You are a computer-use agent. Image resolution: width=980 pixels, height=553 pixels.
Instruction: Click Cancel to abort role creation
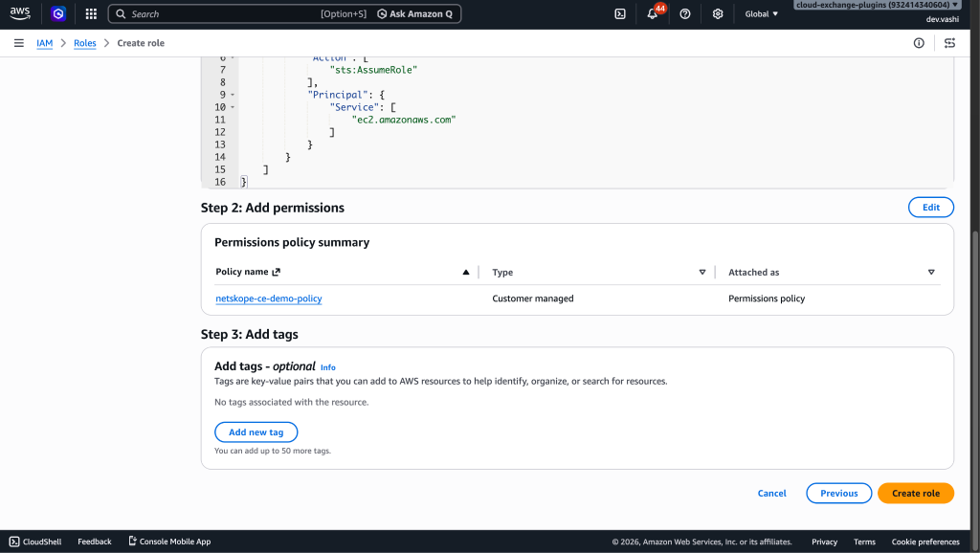(x=772, y=493)
